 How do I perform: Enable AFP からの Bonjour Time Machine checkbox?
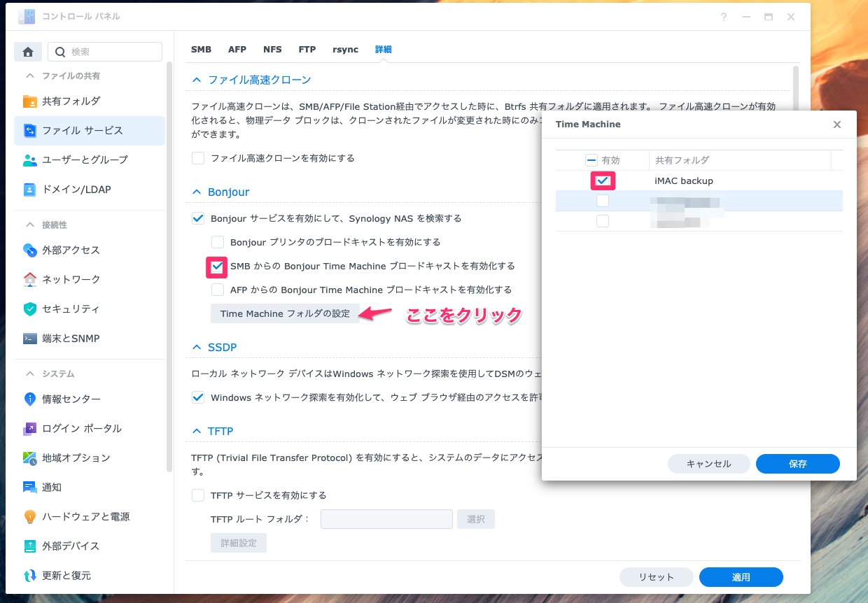click(218, 290)
